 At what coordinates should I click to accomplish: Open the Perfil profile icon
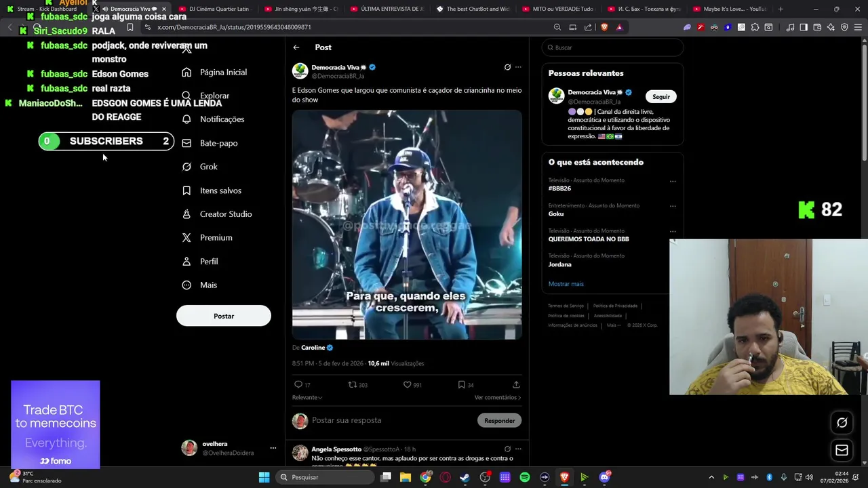click(186, 262)
